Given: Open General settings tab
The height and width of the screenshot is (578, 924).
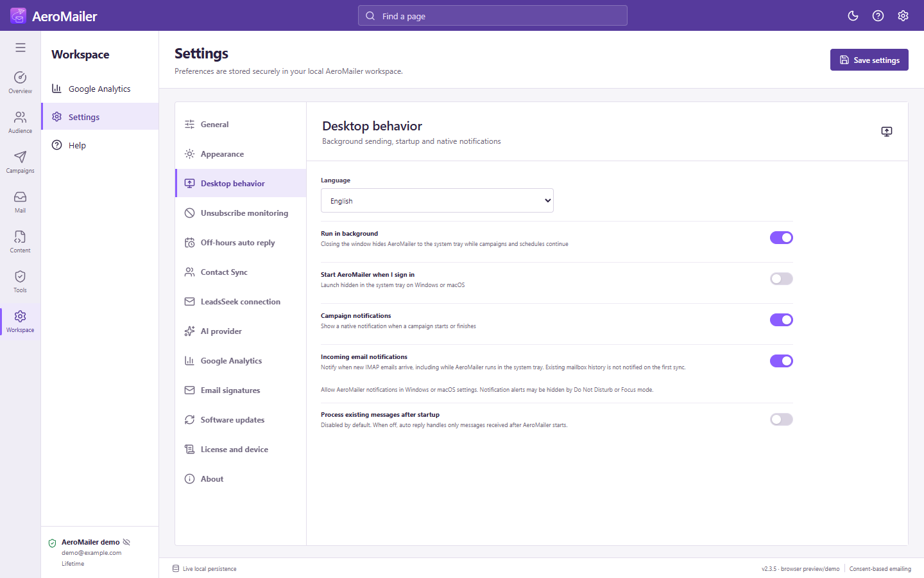Looking at the screenshot, I should point(241,125).
